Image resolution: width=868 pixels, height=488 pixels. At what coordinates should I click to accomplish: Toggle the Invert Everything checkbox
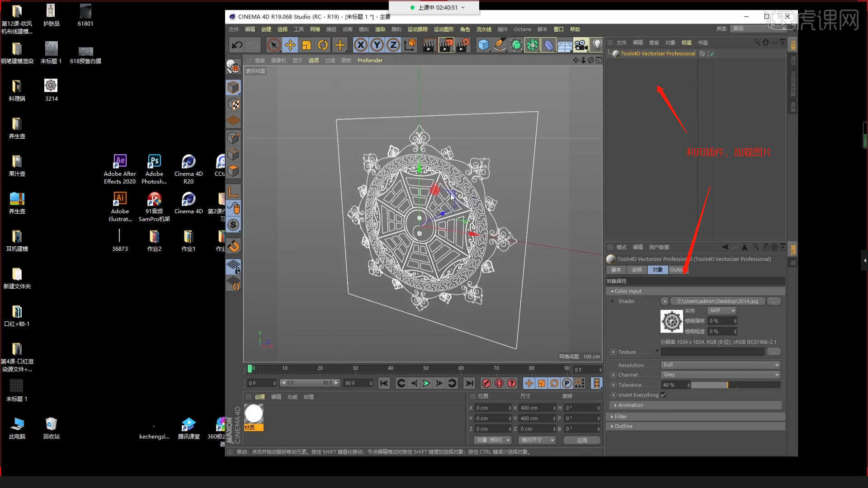click(664, 395)
